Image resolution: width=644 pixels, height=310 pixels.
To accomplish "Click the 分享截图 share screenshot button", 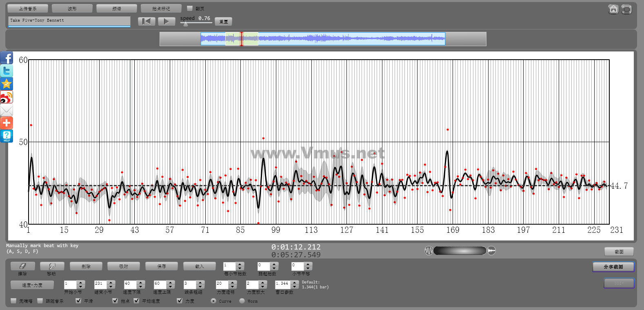I will (613, 267).
